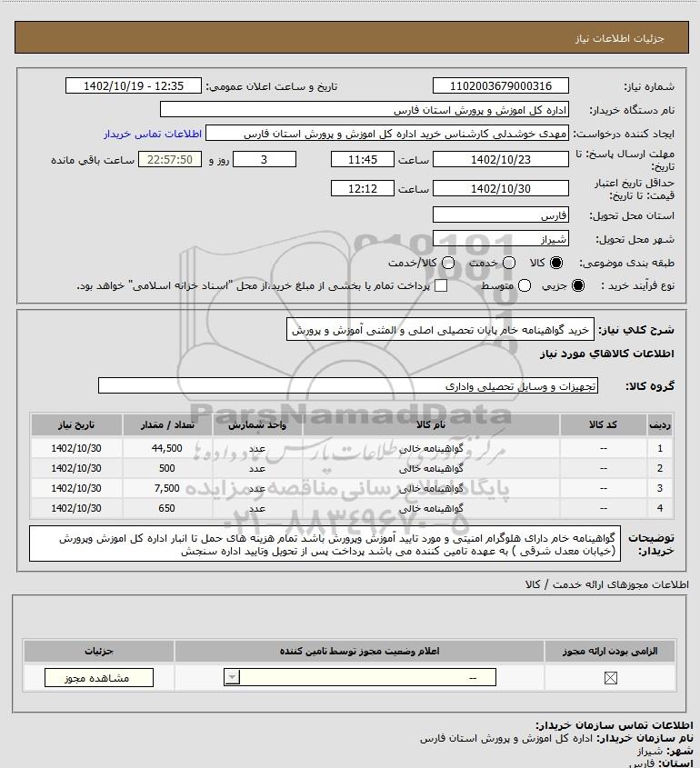Select the جزیی purchase type radio
The width and height of the screenshot is (700, 768).
click(x=578, y=285)
